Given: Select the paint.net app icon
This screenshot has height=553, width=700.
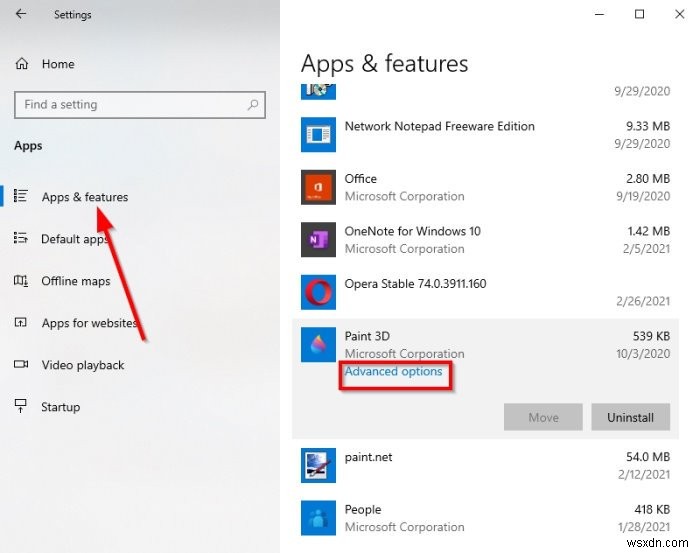Looking at the screenshot, I should [x=318, y=466].
